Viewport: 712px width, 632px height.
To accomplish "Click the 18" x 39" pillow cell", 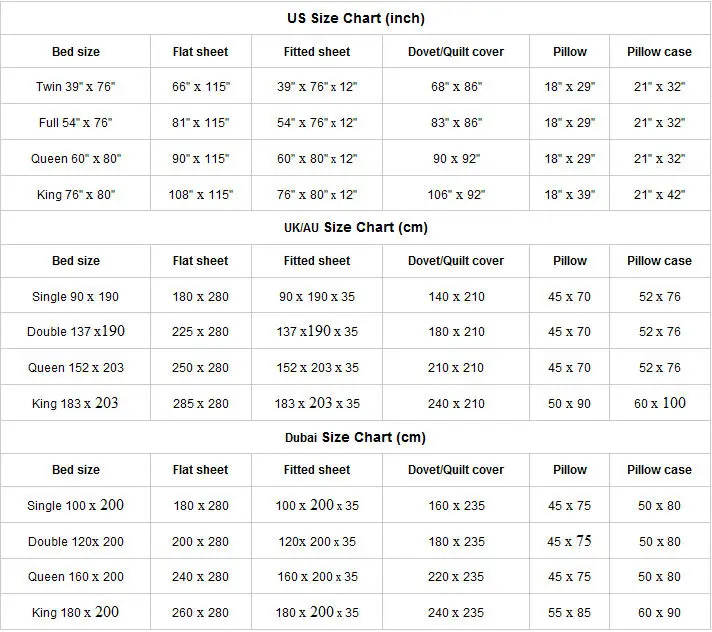I will [x=570, y=194].
